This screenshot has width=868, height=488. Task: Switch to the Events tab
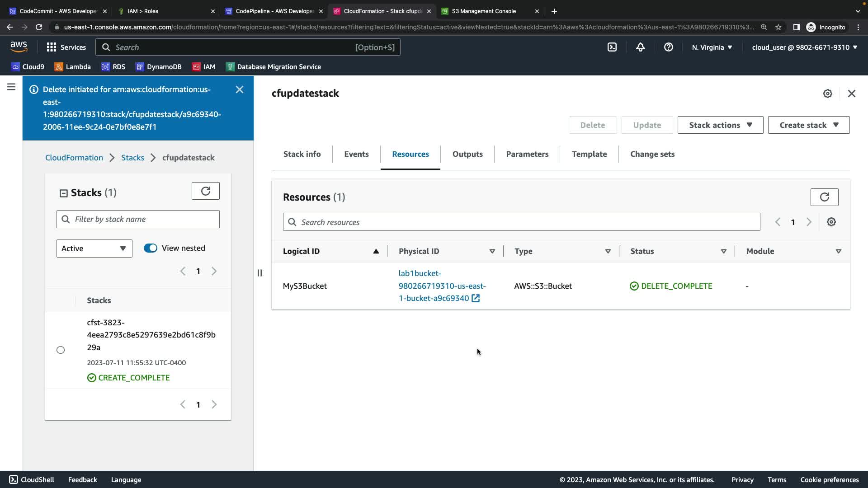(x=356, y=154)
